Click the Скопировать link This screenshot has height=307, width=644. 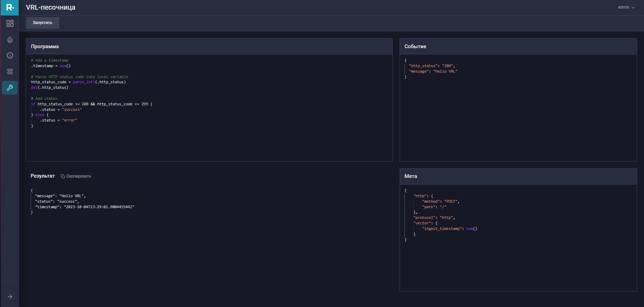pyautogui.click(x=78, y=176)
